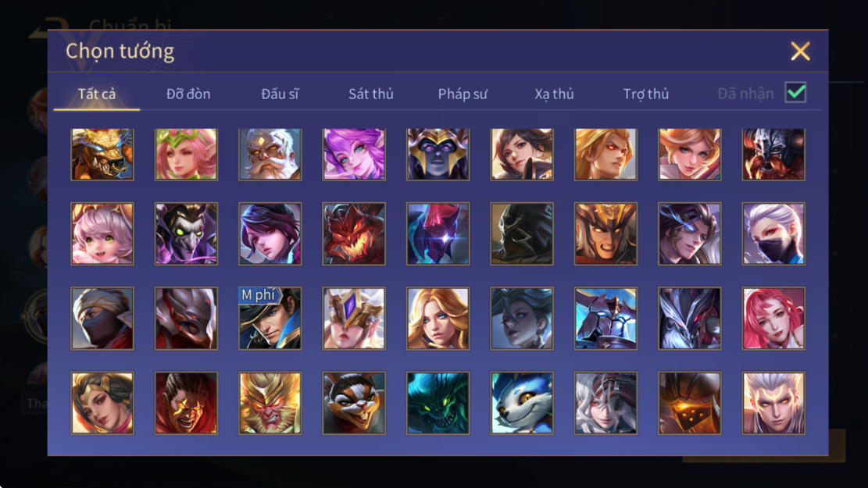868x488 pixels.
Task: Pick the golden monkey king hero
Action: 270,403
